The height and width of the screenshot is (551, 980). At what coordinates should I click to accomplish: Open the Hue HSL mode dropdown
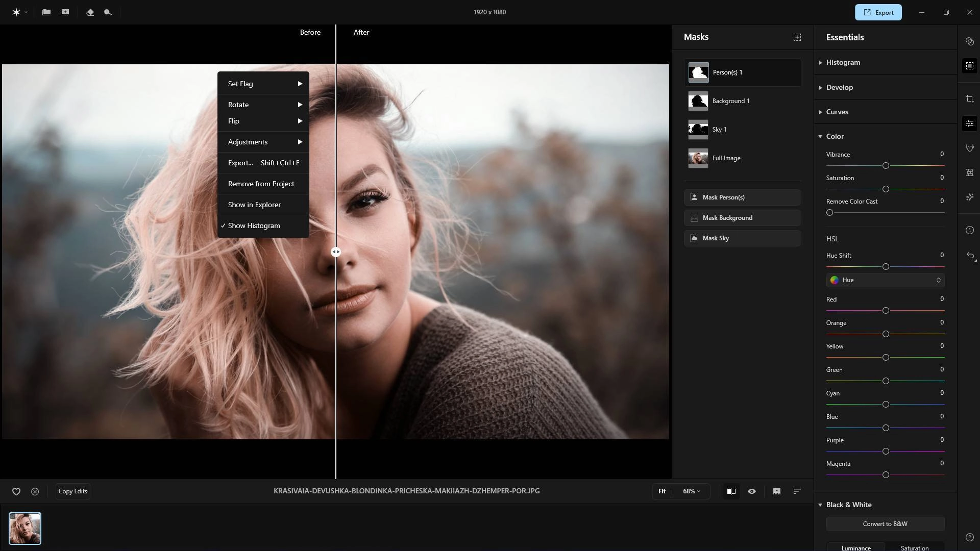click(885, 280)
